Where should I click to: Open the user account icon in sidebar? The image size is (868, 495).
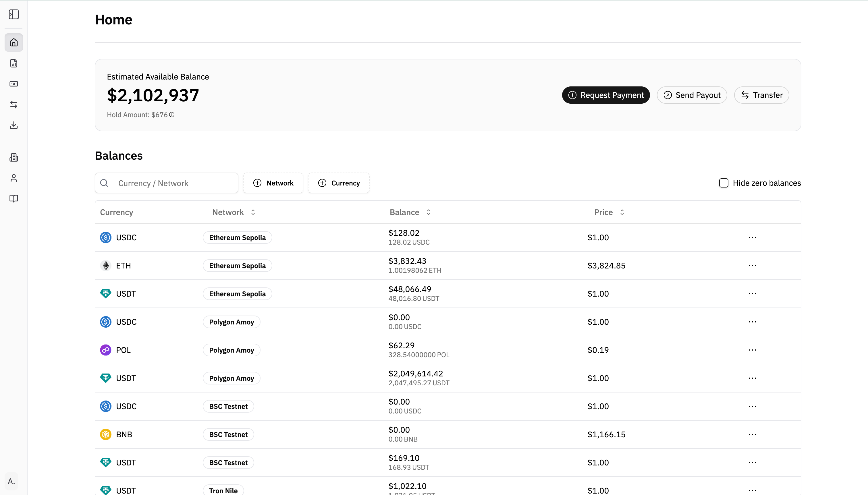pyautogui.click(x=13, y=178)
